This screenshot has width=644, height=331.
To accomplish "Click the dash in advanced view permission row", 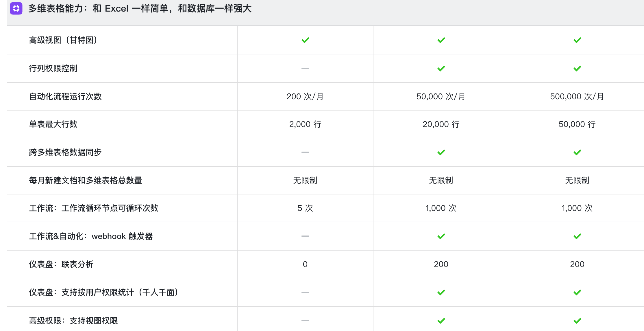I will (305, 321).
